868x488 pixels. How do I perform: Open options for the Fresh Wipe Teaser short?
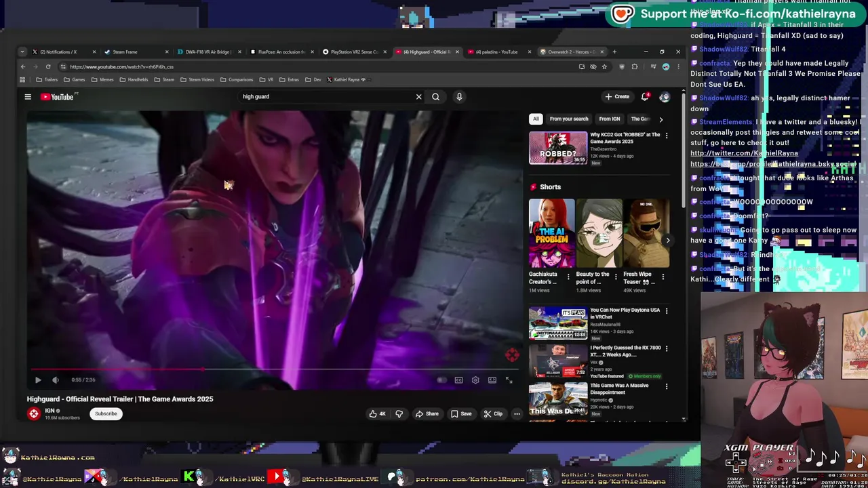[663, 277]
